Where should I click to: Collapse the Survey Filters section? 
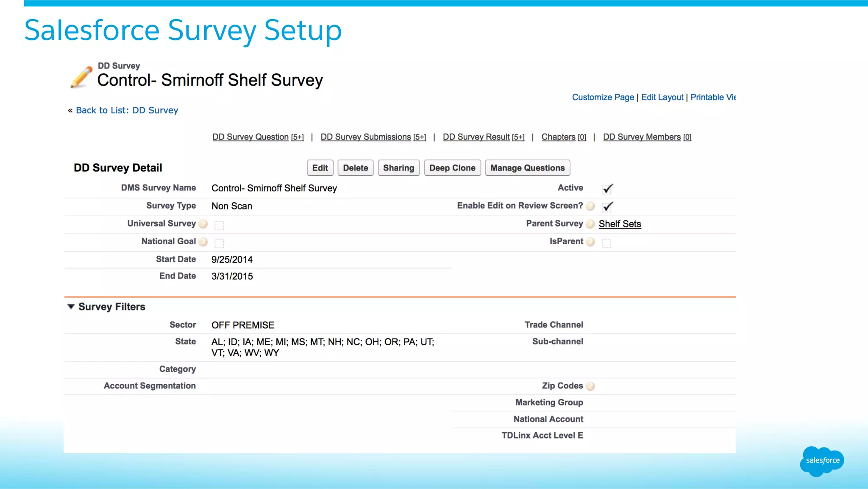coord(71,306)
